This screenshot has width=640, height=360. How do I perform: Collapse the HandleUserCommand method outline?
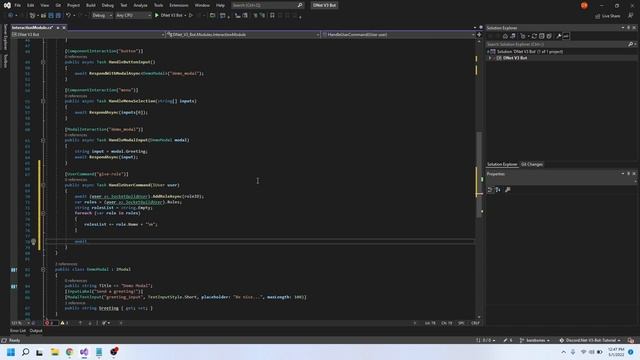(43, 185)
